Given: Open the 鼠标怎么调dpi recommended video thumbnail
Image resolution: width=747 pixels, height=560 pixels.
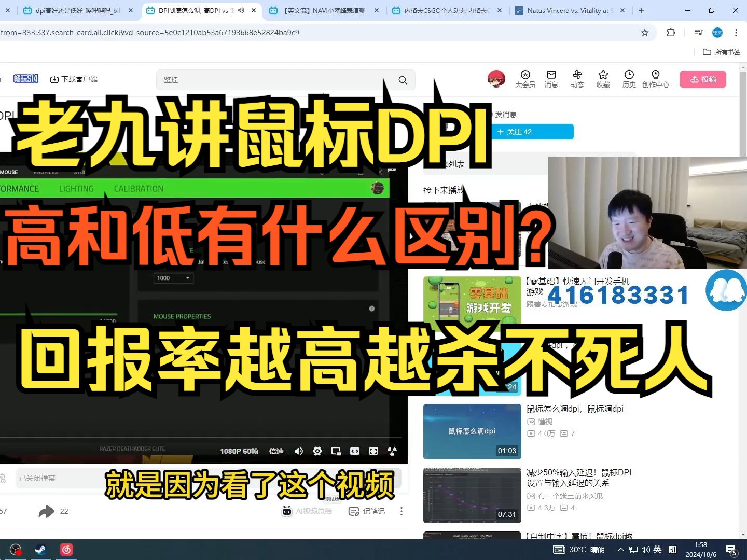Looking at the screenshot, I should 472,431.
